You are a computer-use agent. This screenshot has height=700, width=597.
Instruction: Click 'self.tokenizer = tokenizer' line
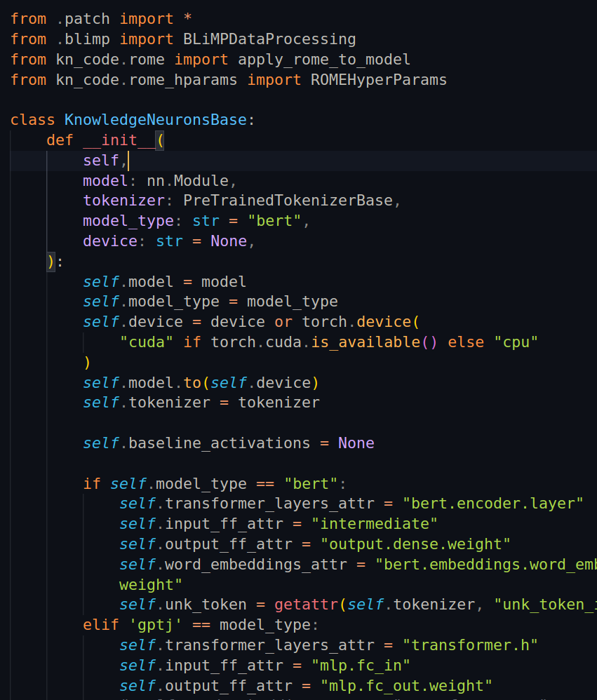point(201,403)
